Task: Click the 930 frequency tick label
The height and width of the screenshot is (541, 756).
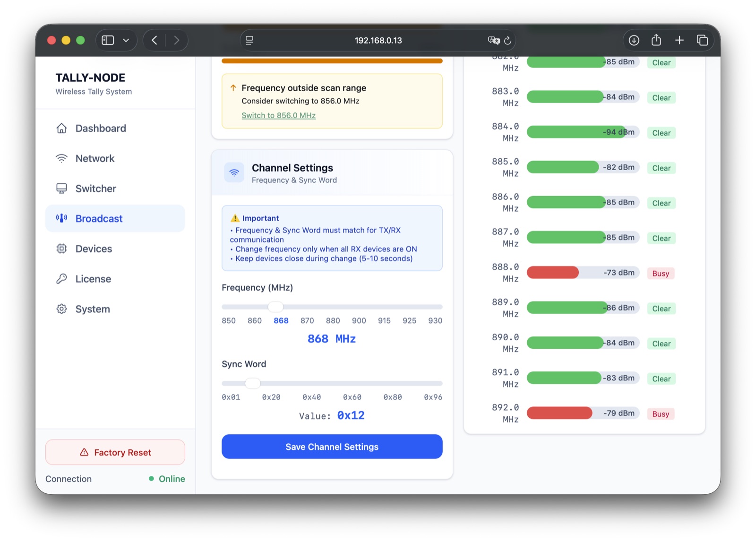Action: click(x=435, y=320)
